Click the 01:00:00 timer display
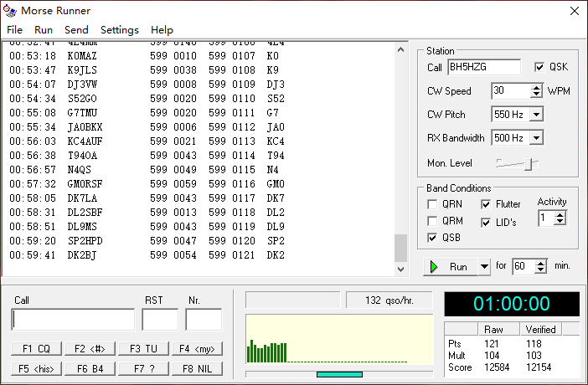This screenshot has width=588, height=385. (512, 304)
